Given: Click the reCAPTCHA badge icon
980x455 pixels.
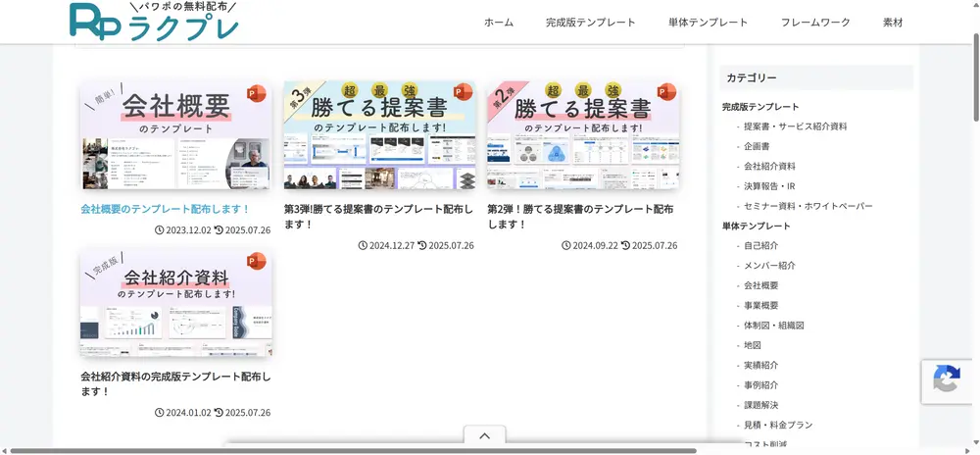Looking at the screenshot, I should pos(947,380).
